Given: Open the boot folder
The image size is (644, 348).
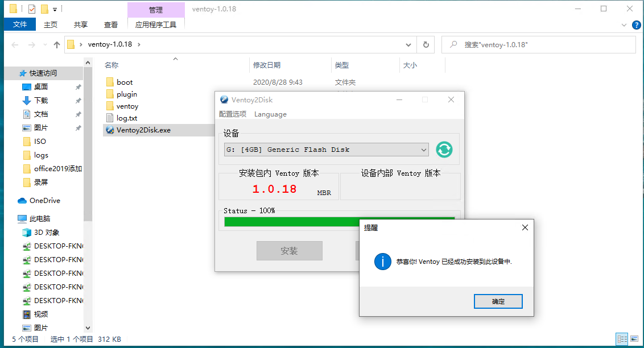Looking at the screenshot, I should click(x=125, y=82).
